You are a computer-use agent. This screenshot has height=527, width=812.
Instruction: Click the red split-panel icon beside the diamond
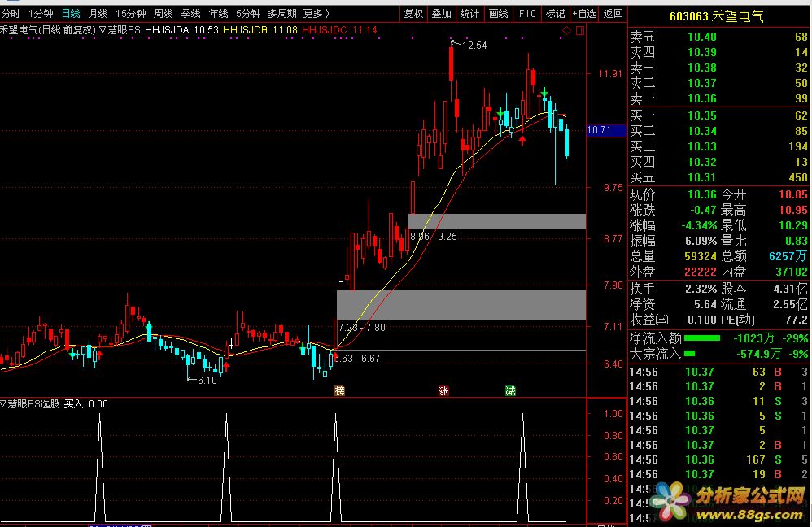580,31
